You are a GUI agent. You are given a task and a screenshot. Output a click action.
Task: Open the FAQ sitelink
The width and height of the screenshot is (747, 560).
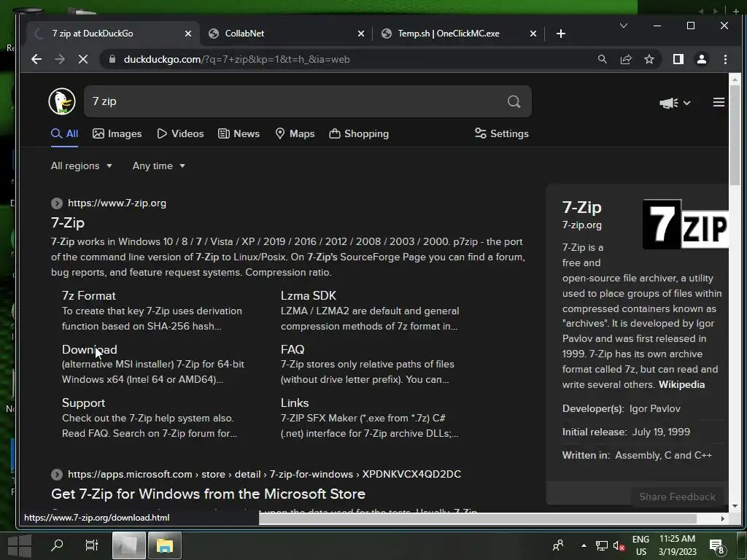pos(293,349)
